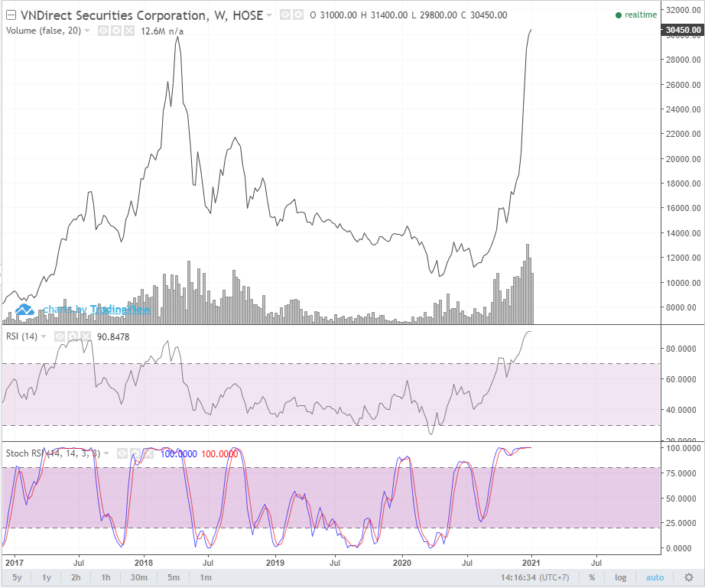The width and height of the screenshot is (705, 588).
Task: Open settings gear for the VNDirect main series
Action: pos(298,15)
